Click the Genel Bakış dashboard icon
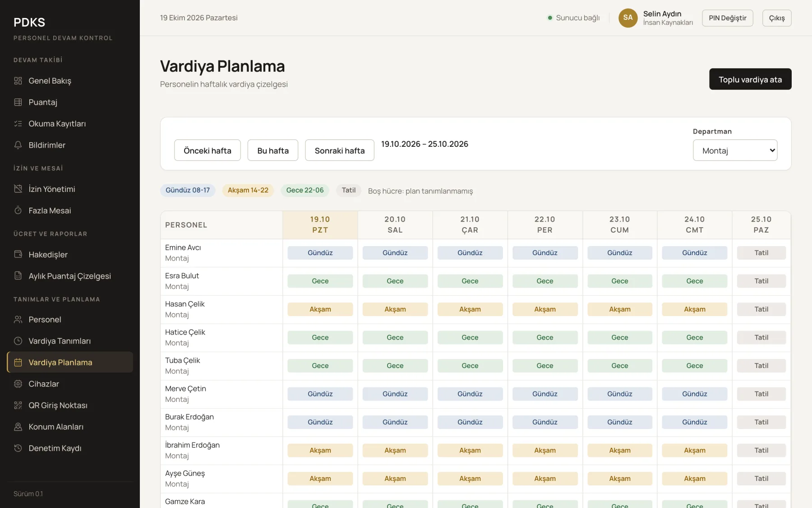The height and width of the screenshot is (508, 812). pyautogui.click(x=18, y=81)
